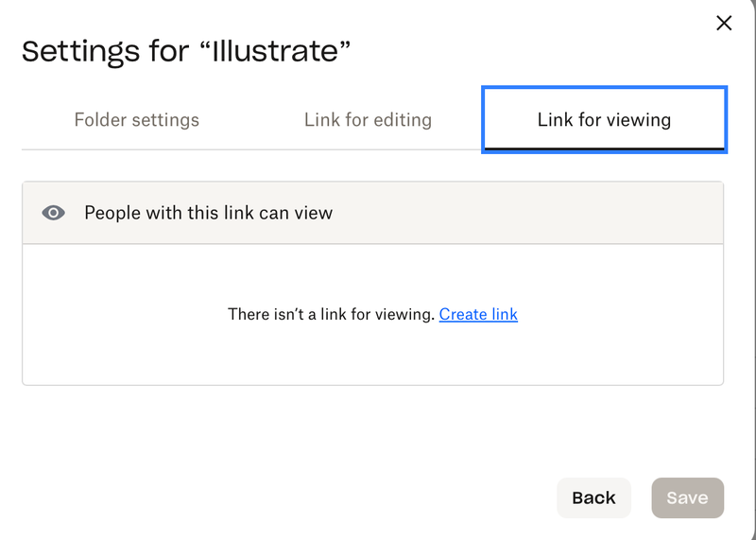Switch to the Folder settings tab
The width and height of the screenshot is (756, 540).
137,120
